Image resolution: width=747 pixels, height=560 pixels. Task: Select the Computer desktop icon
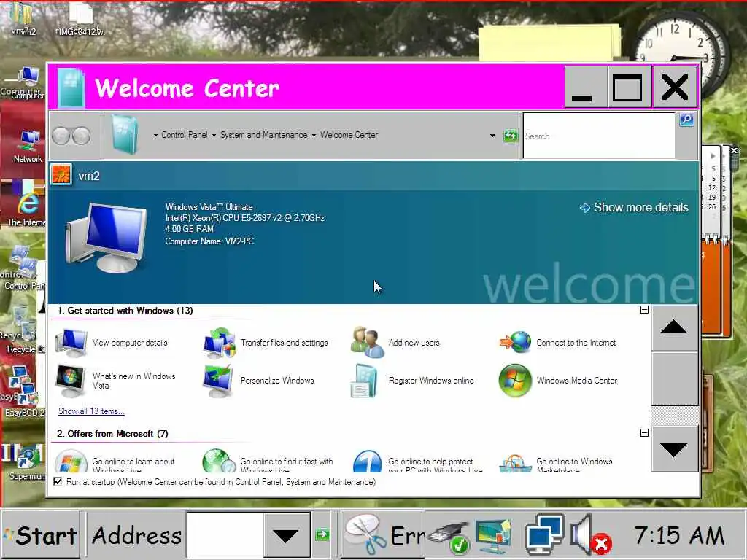pyautogui.click(x=27, y=83)
